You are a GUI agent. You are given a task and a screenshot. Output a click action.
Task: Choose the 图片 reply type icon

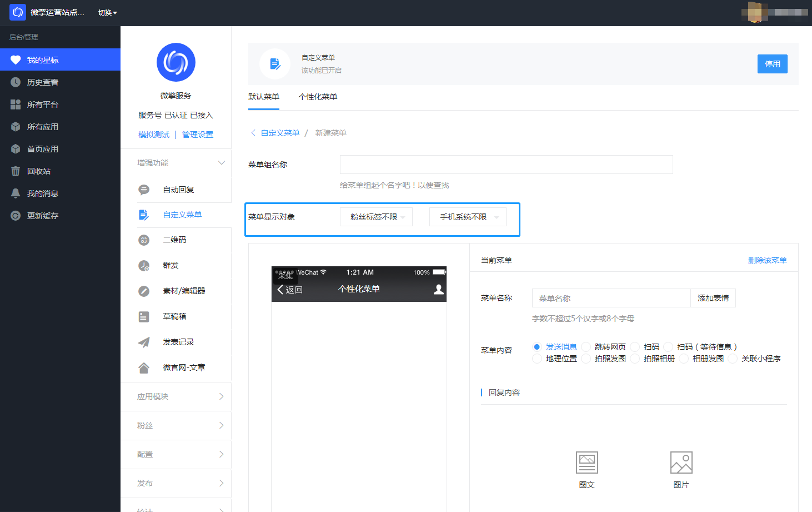tap(681, 463)
